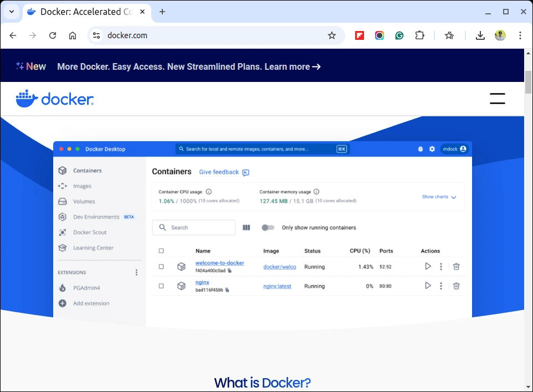Open Docker Desktop settings gear
Screen dimensions: 533x392
pyautogui.click(x=432, y=149)
